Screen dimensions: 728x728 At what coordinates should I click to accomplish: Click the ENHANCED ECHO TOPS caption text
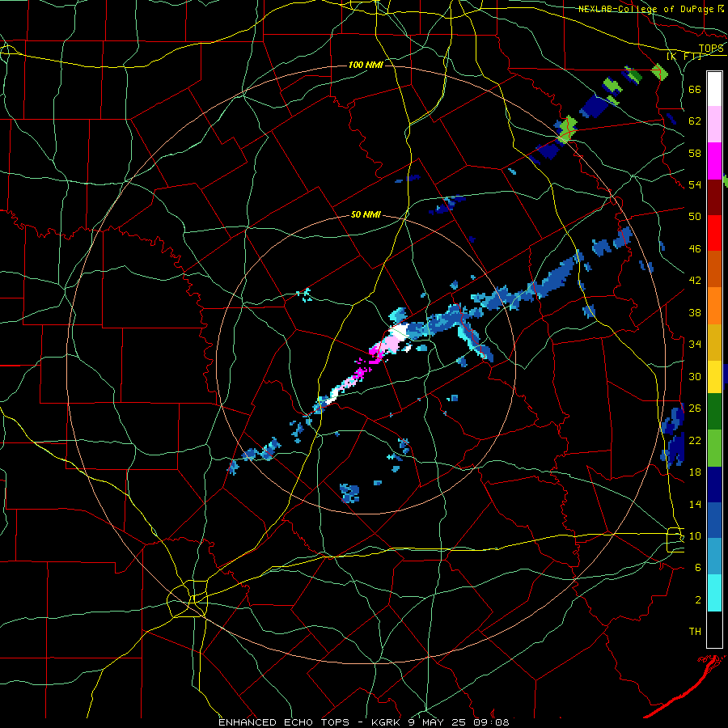(284, 722)
